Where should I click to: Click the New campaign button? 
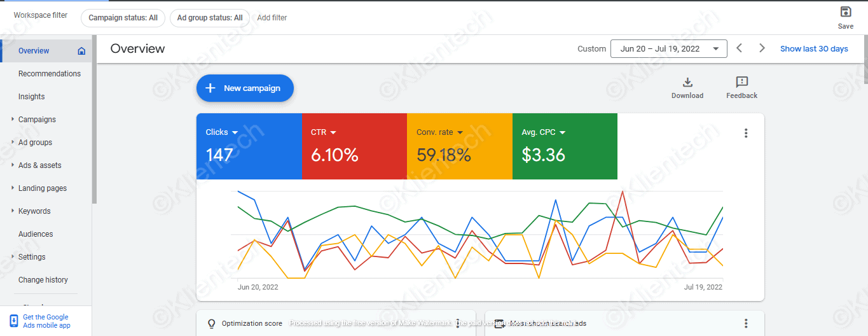click(245, 88)
